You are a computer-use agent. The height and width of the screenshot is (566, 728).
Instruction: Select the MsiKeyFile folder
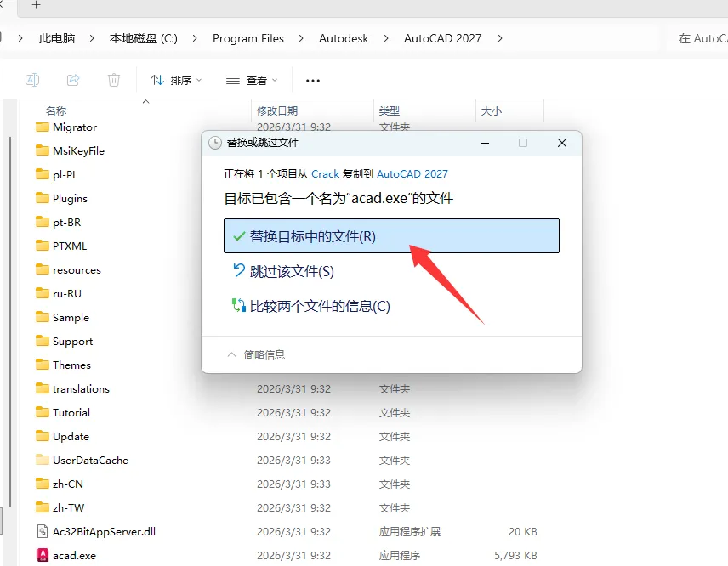point(70,150)
